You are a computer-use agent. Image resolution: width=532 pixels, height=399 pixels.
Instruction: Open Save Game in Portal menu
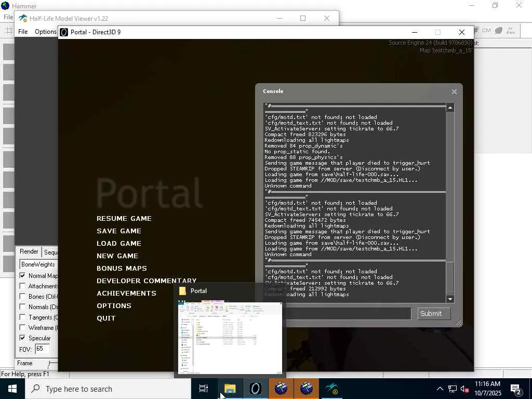(x=119, y=231)
